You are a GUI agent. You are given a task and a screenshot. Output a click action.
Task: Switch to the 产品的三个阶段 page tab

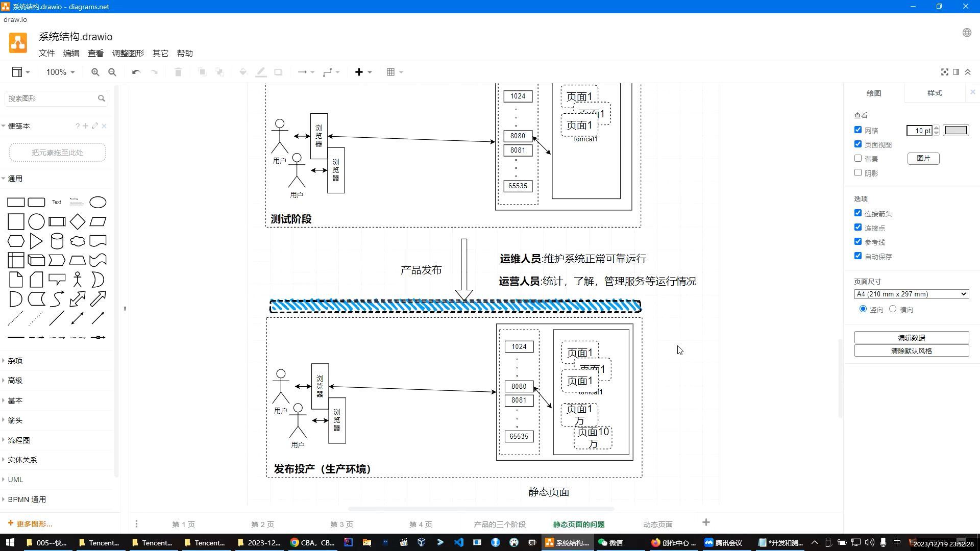click(500, 524)
